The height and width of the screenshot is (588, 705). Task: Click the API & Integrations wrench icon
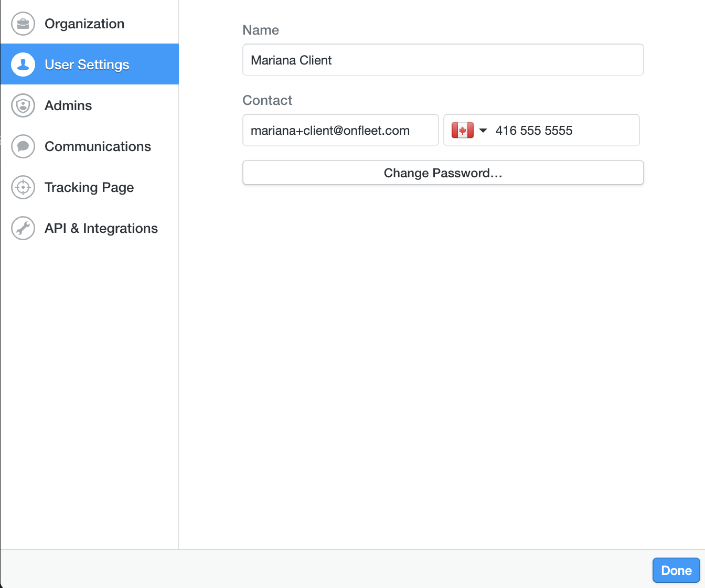(x=23, y=228)
